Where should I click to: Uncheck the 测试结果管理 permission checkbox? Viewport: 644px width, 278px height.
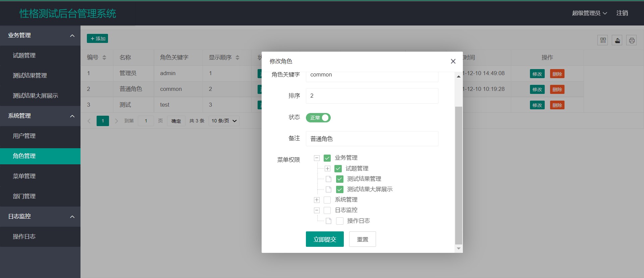click(x=340, y=179)
